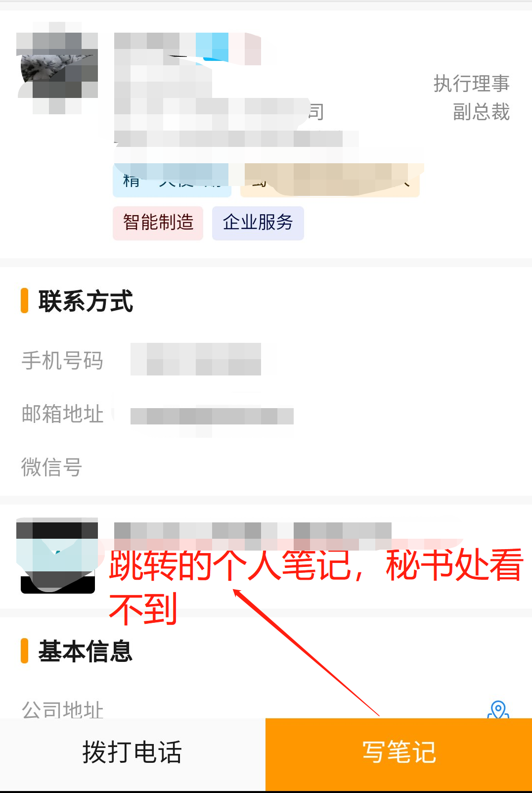Tap the 基本信息 section header
The height and width of the screenshot is (793, 532).
[x=85, y=651]
